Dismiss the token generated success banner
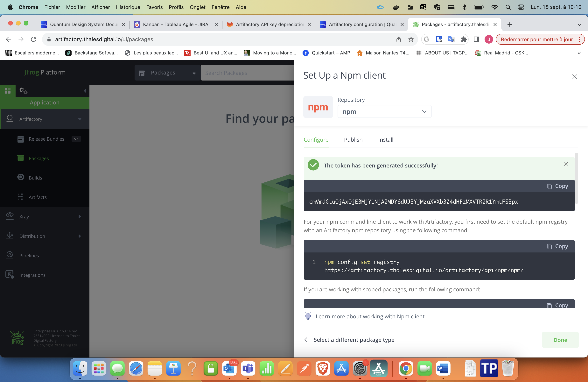 coord(566,164)
